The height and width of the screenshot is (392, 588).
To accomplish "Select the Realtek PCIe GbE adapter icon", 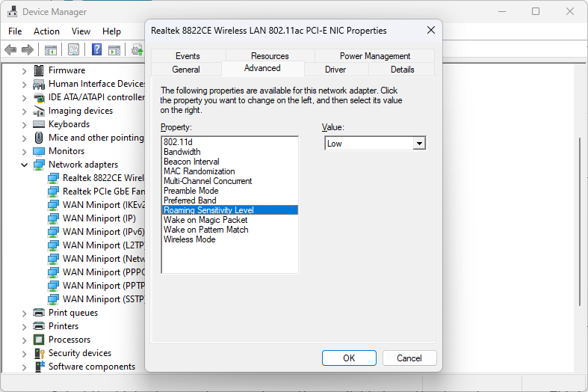I will (53, 192).
